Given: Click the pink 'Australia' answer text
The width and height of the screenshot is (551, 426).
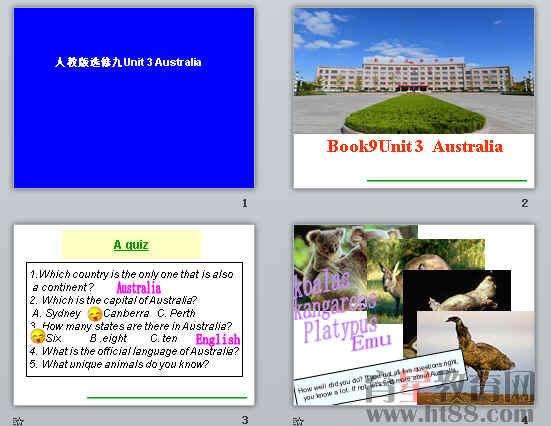Looking at the screenshot, I should 139,288.
